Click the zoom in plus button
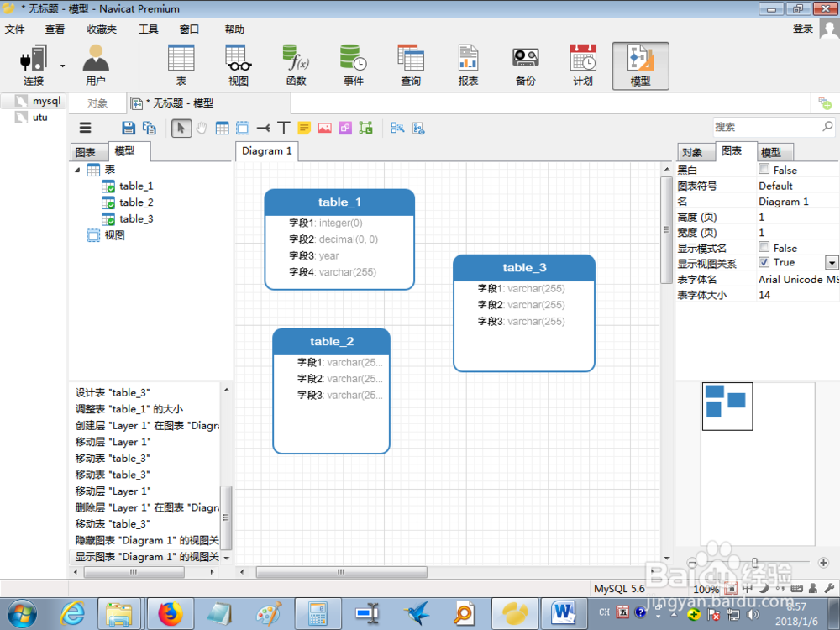The height and width of the screenshot is (630, 840). (823, 563)
